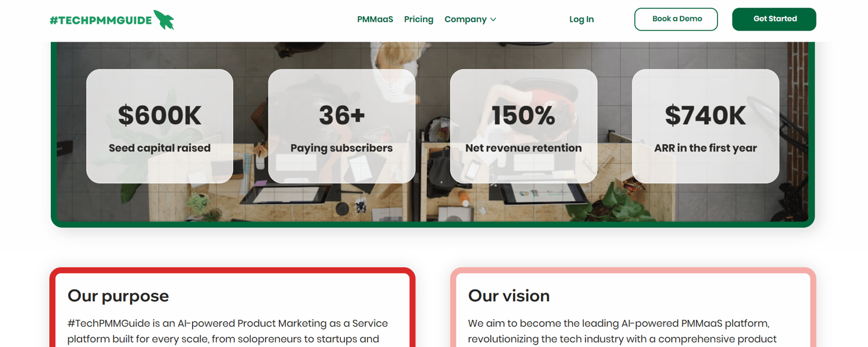Click the green rocket logo icon

[164, 20]
